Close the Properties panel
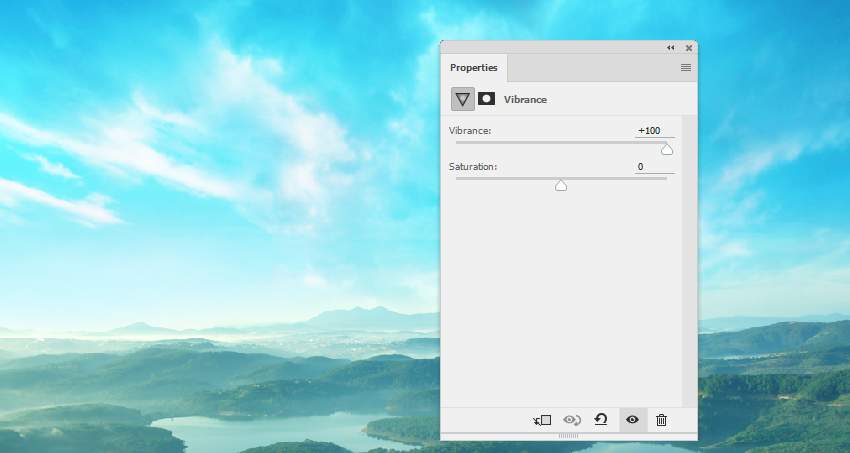Viewport: 850px width, 453px height. pyautogui.click(x=688, y=48)
